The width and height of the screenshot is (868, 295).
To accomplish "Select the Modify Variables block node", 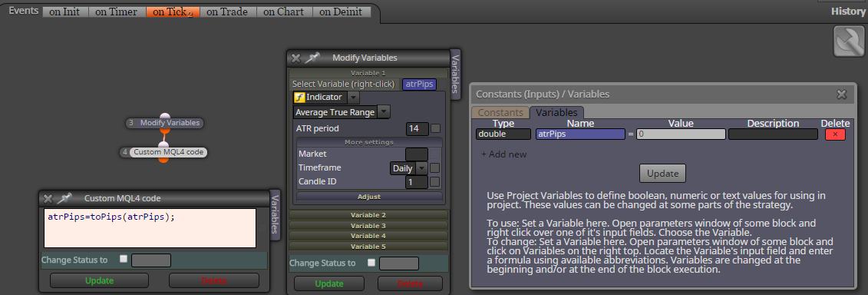I will click(164, 123).
